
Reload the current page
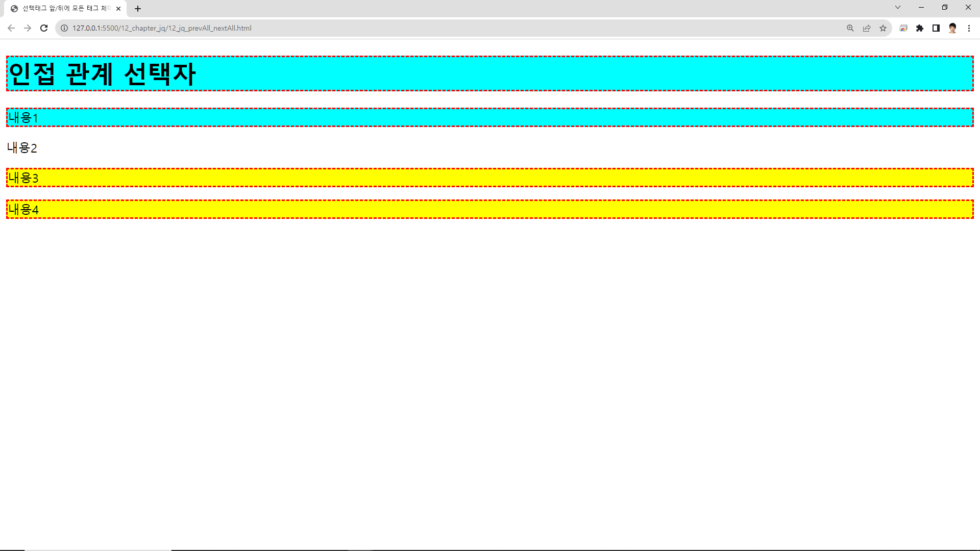click(44, 28)
